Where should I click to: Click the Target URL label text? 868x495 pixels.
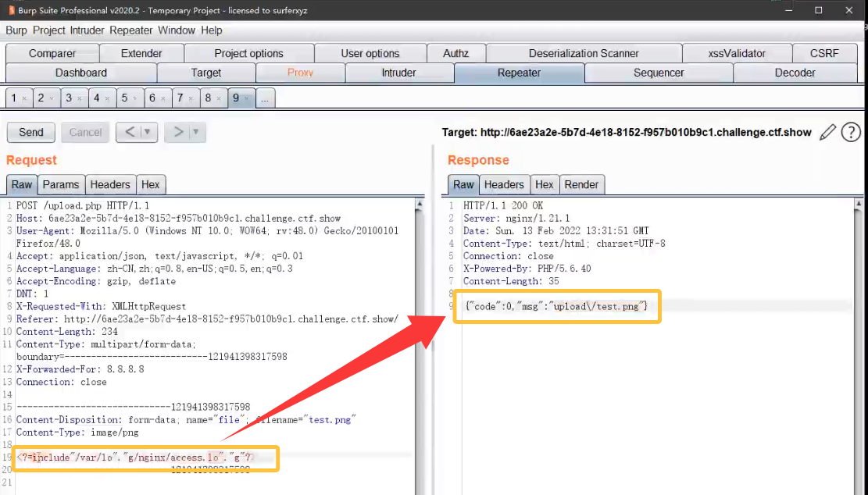[x=626, y=132]
